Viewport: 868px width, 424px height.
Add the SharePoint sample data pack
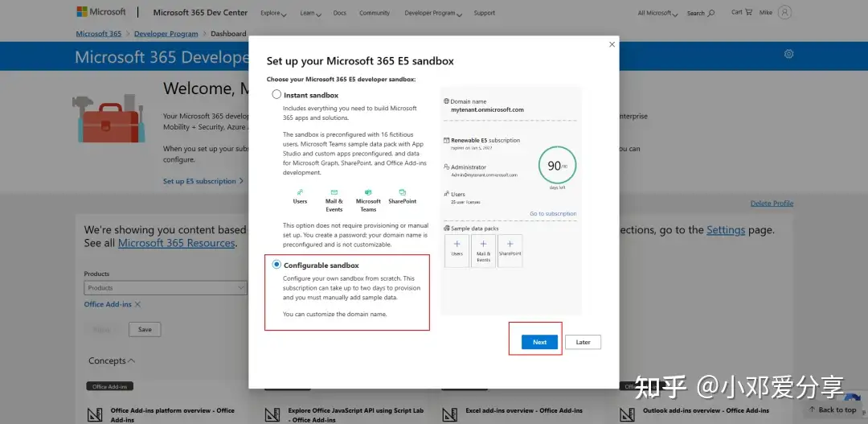point(510,250)
